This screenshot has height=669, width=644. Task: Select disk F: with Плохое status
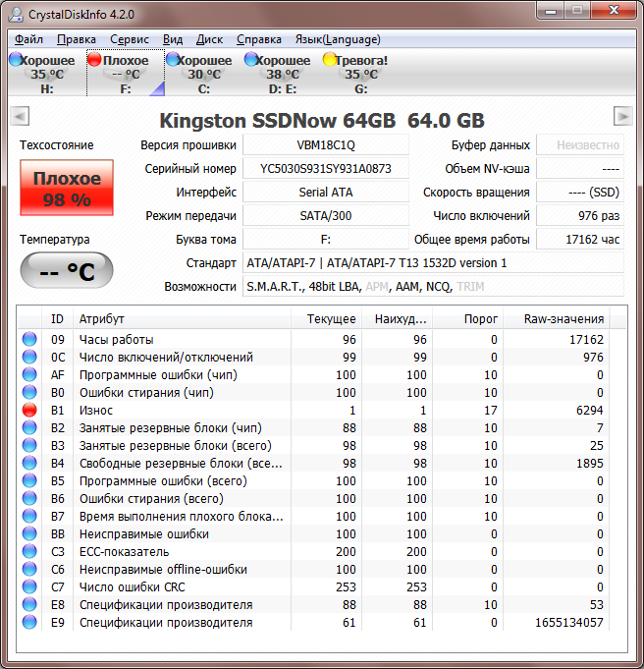[x=126, y=73]
